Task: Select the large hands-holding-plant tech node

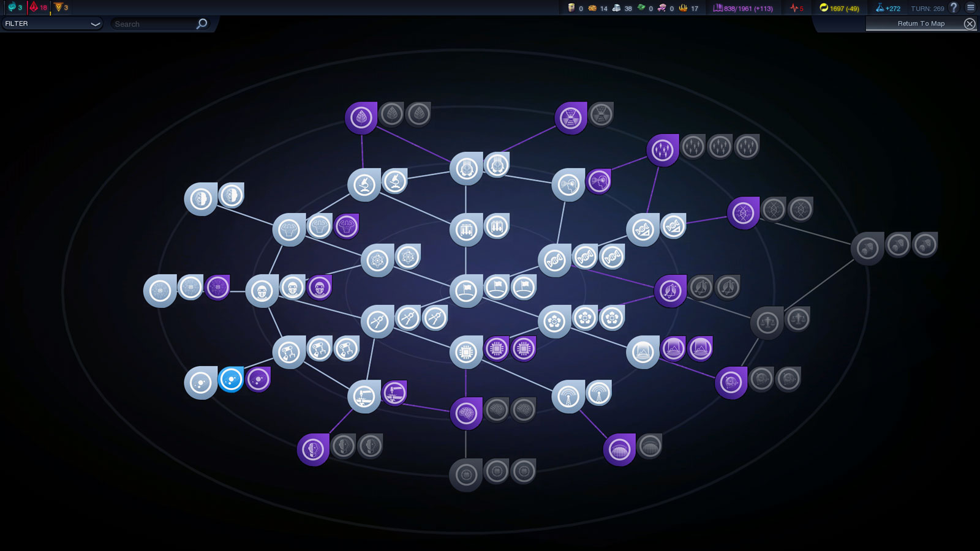Action: tap(466, 168)
